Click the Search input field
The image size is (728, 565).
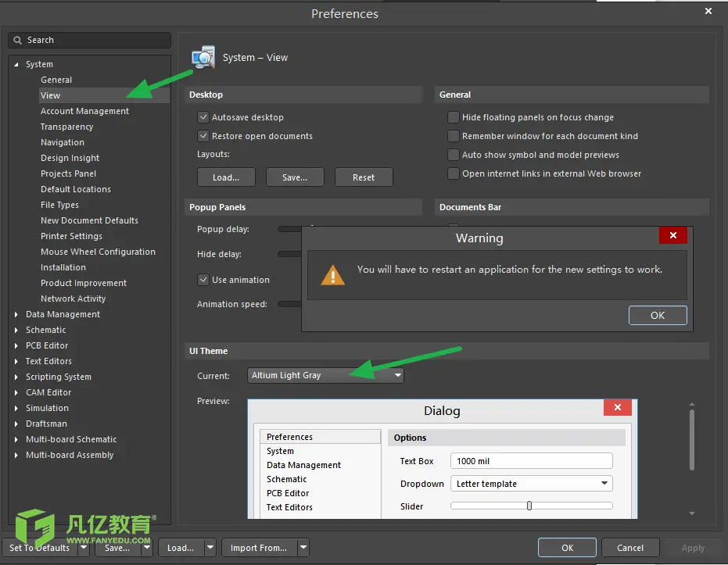pyautogui.click(x=89, y=41)
